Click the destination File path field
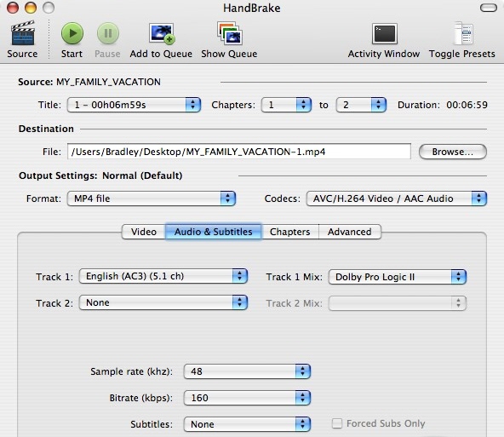The height and width of the screenshot is (437, 504). 239,152
